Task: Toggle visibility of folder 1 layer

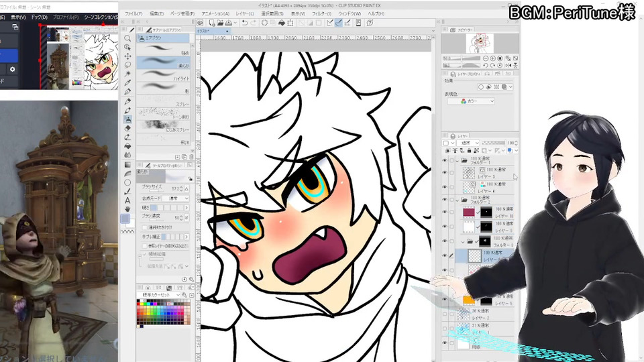Action: (x=445, y=160)
